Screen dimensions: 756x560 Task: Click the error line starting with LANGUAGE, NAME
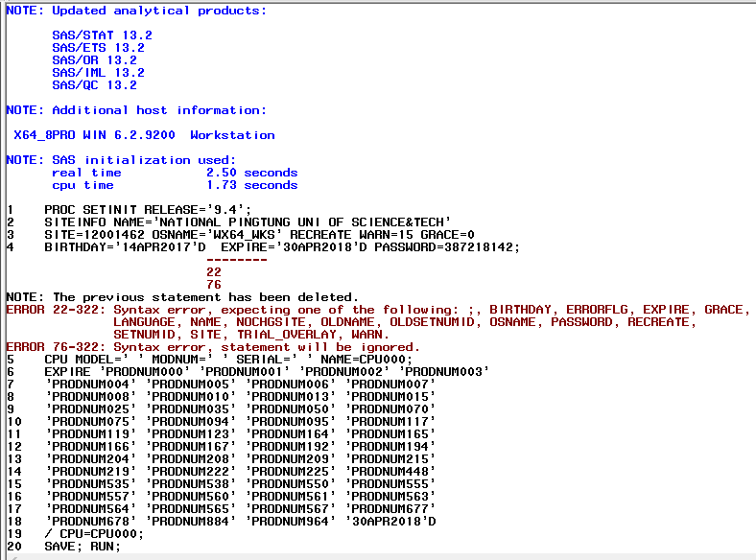tap(405, 322)
